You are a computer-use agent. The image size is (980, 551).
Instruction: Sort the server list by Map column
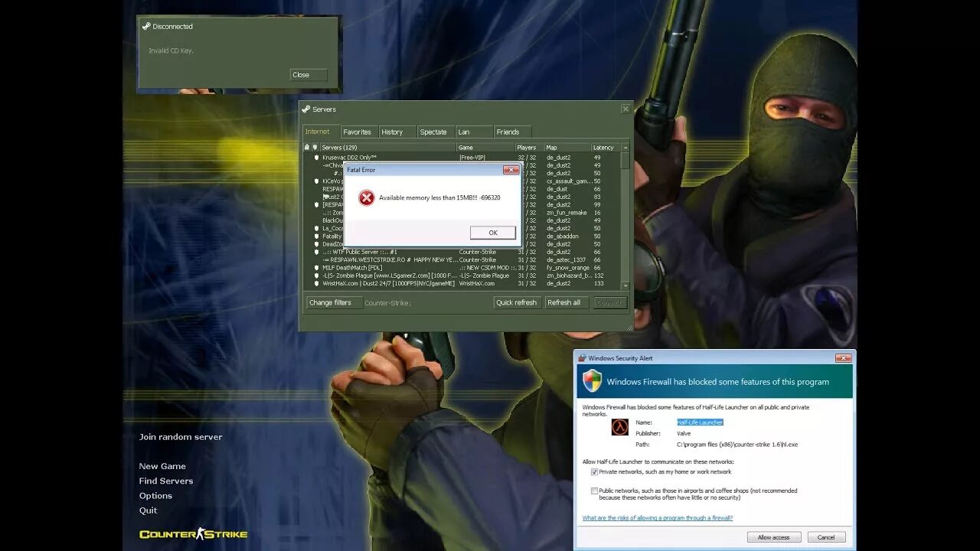click(567, 147)
